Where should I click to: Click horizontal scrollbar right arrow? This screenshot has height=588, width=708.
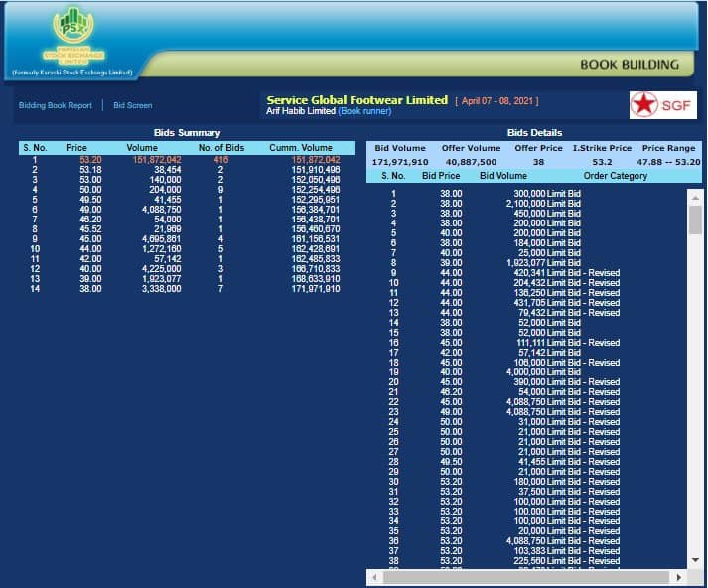point(679,576)
